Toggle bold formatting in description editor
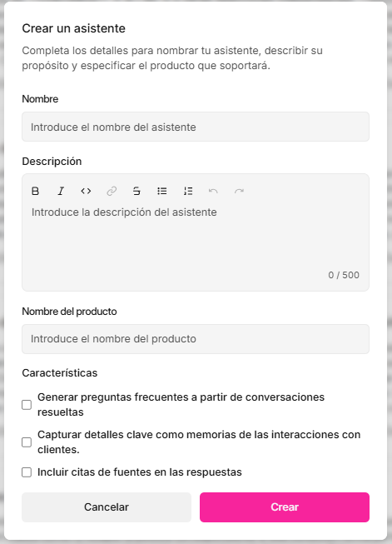The width and height of the screenshot is (392, 544). [x=35, y=191]
